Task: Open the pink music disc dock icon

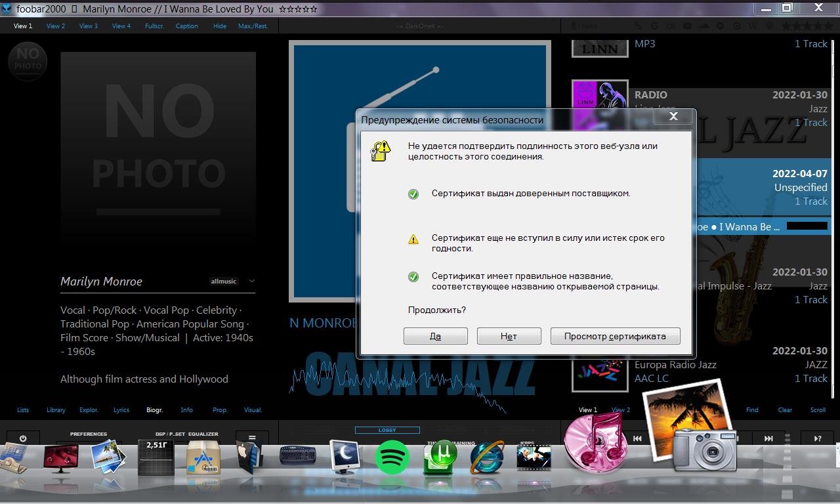Action: point(597,442)
